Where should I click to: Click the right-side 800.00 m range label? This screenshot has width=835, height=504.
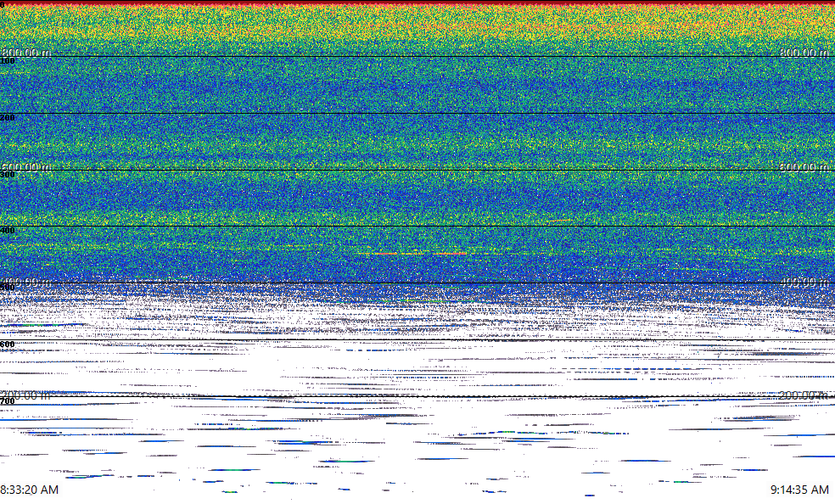tap(804, 53)
